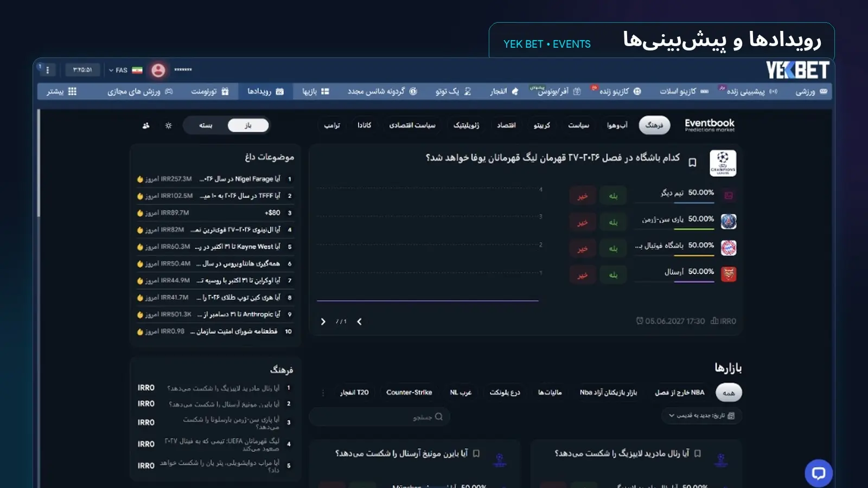Click the Arsenal club crest icon
The width and height of the screenshot is (868, 488).
pyautogui.click(x=728, y=274)
